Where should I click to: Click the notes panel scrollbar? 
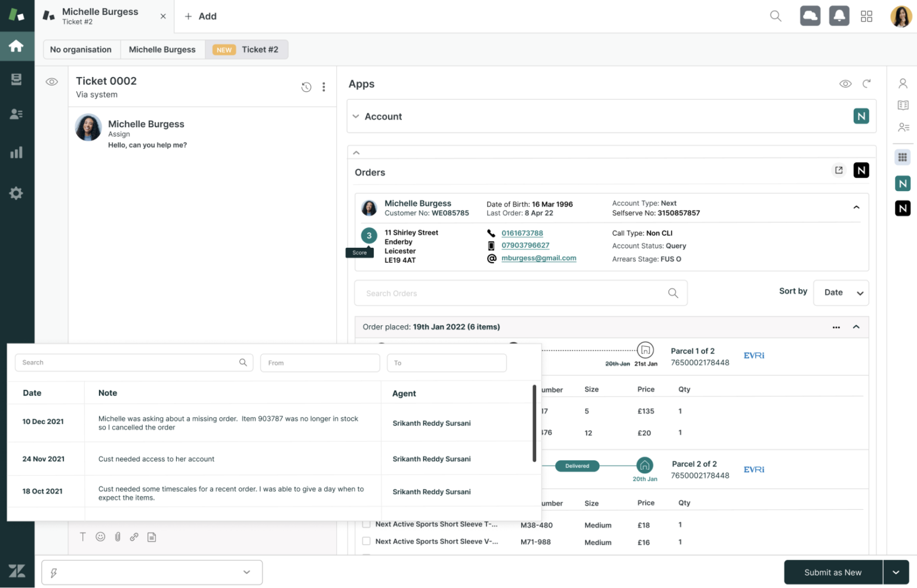[x=534, y=423]
